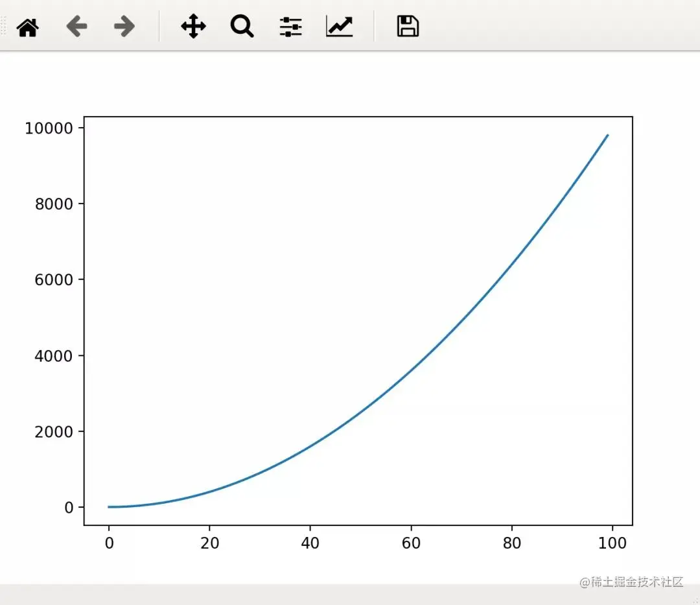Open Configure subplots sliders

point(290,27)
